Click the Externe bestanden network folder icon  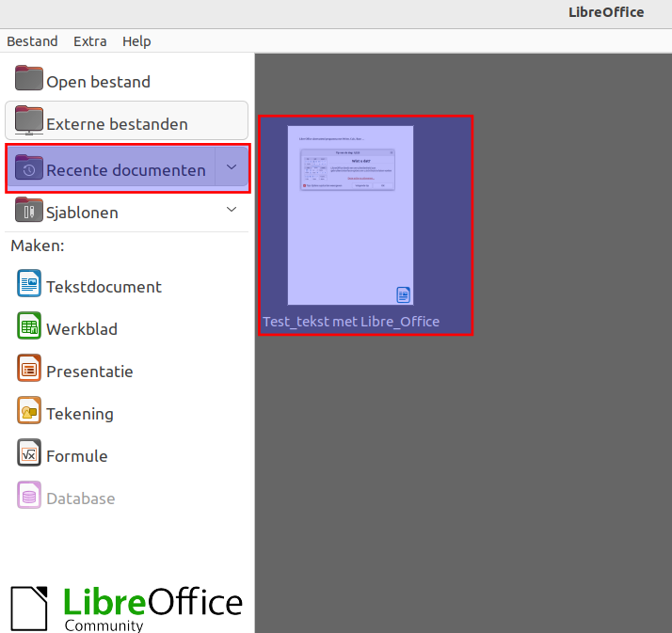(x=29, y=120)
